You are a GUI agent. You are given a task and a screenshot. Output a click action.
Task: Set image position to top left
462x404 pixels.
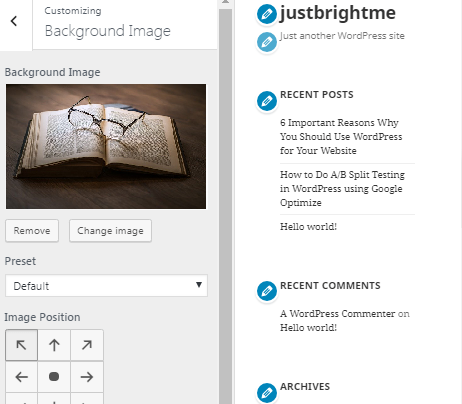21,345
